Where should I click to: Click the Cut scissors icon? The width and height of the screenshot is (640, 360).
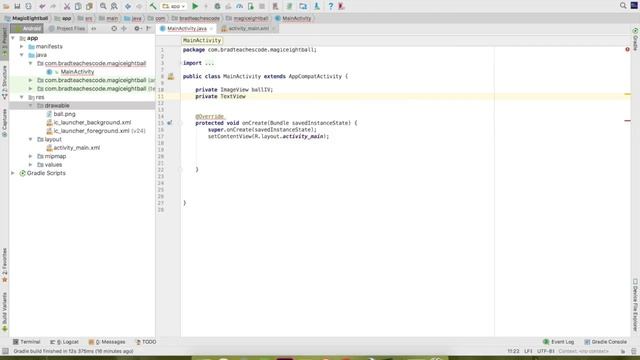67,6
